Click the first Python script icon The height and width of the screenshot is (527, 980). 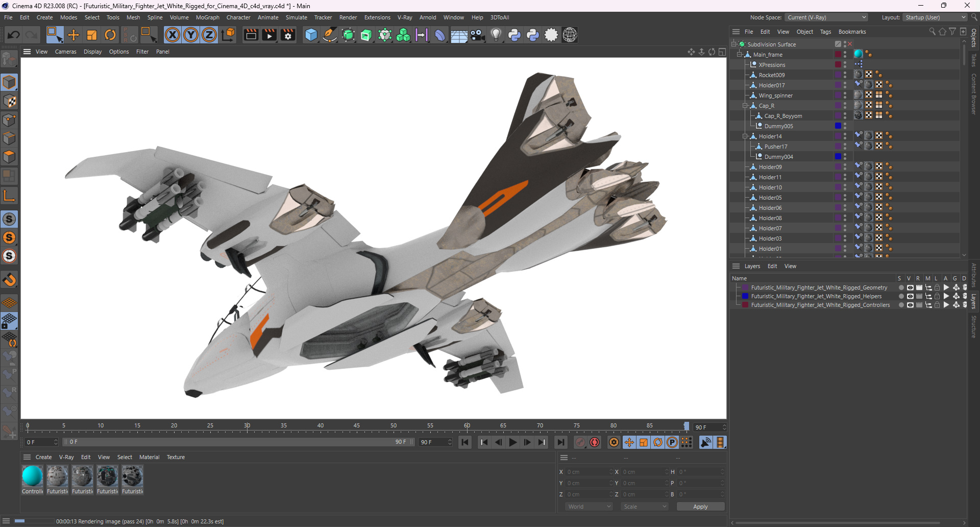pyautogui.click(x=514, y=35)
